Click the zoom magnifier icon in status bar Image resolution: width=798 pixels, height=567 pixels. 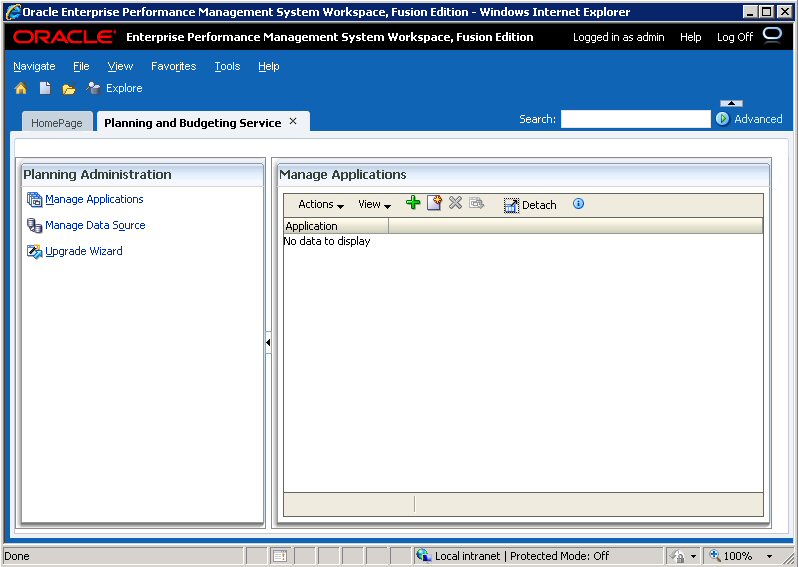(x=715, y=556)
